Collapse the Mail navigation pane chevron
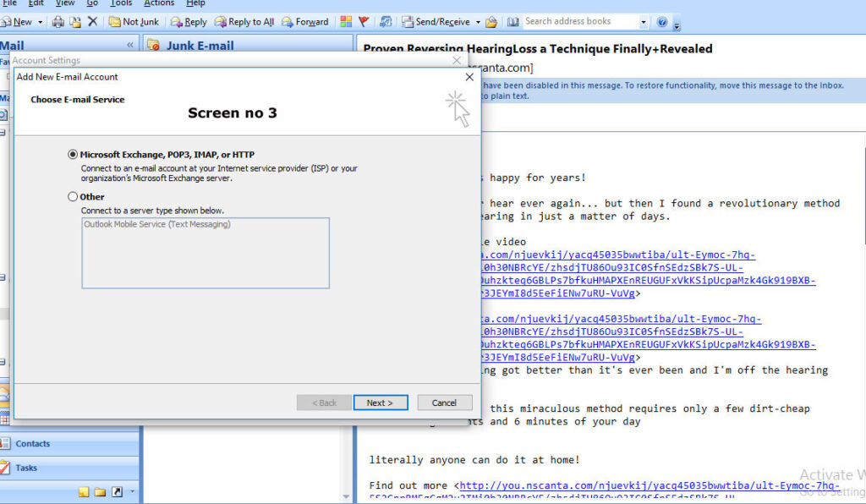This screenshot has width=866, height=504. click(130, 45)
